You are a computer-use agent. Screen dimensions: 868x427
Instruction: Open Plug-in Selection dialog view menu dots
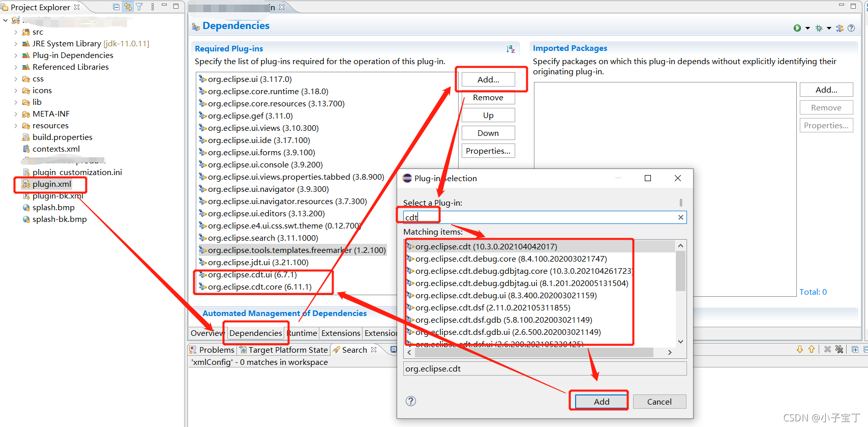(681, 203)
